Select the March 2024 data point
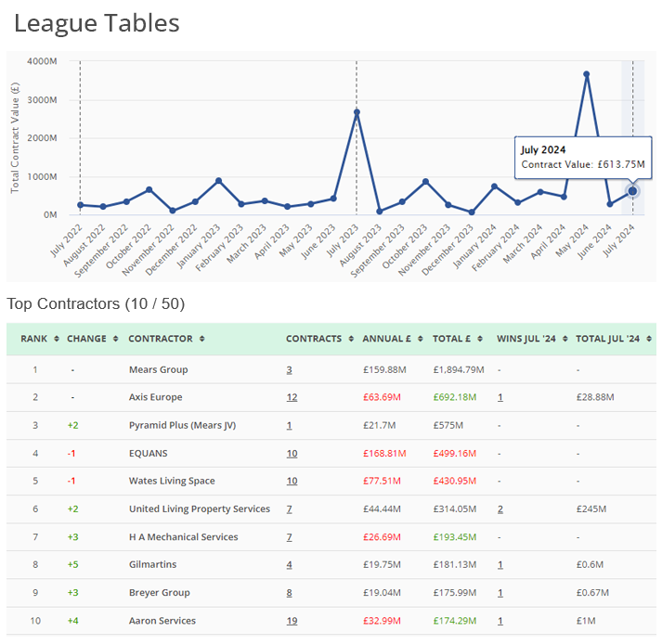This screenshot has width=662, height=644. (540, 192)
